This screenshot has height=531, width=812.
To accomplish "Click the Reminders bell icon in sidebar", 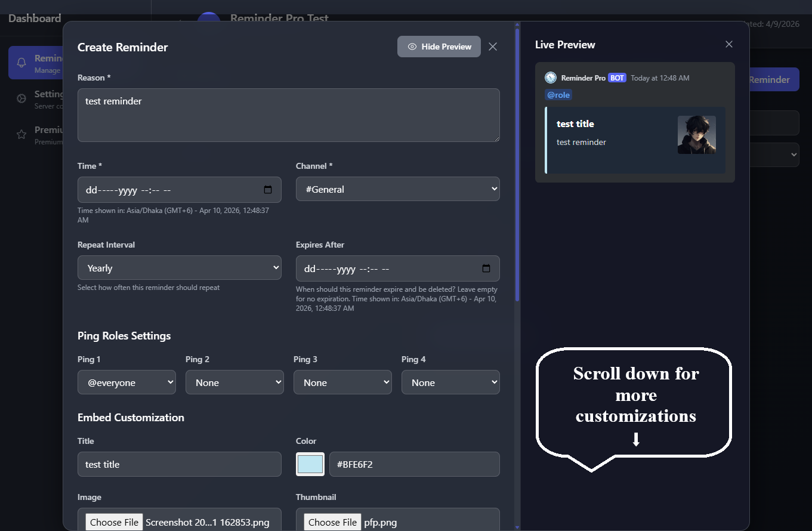I will point(21,63).
